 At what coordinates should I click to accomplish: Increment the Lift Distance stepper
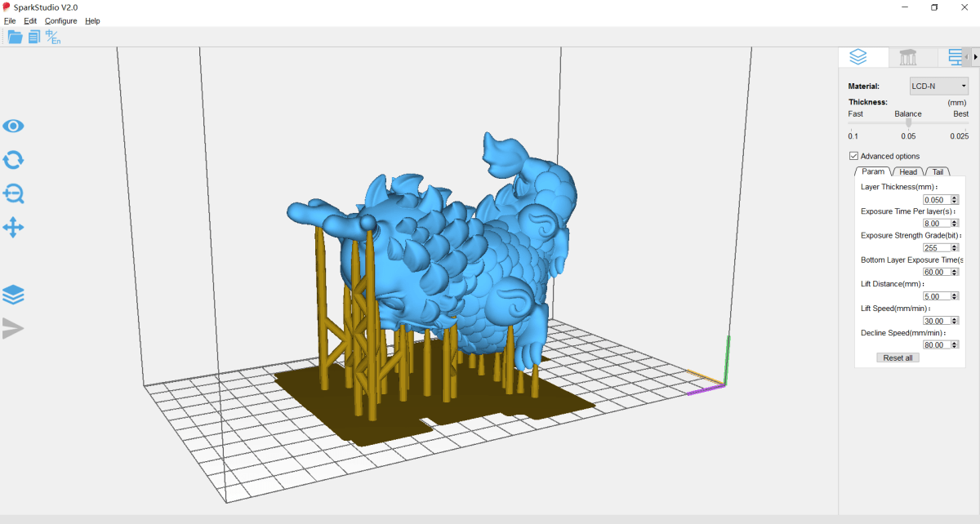coord(954,292)
